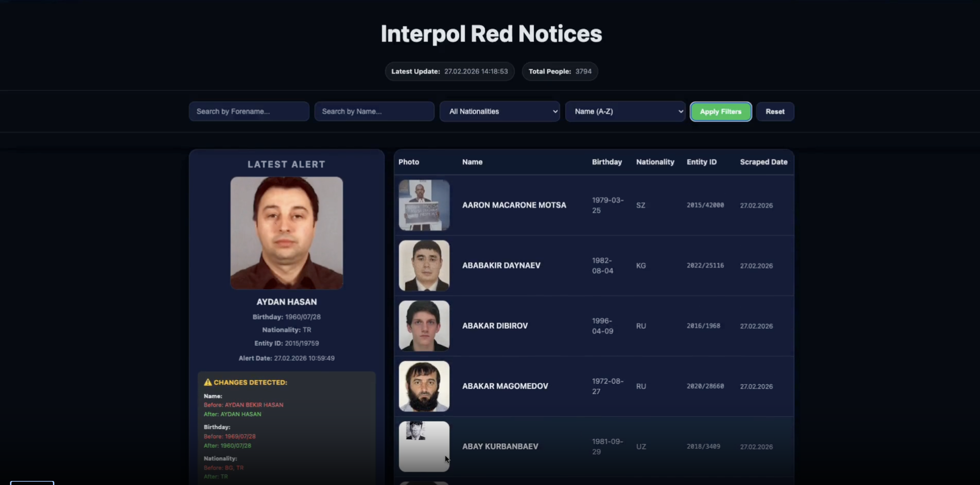This screenshot has width=980, height=485.
Task: Click entity ID 2020/28660
Action: 705,386
